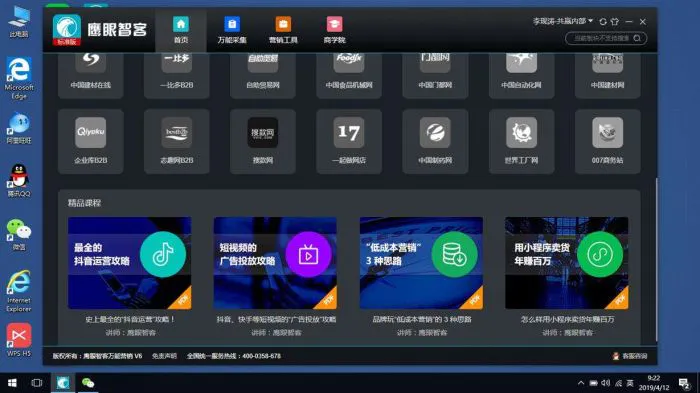Open the 用小程序卖货 course thumbnail
700x393 pixels.
coord(567,263)
